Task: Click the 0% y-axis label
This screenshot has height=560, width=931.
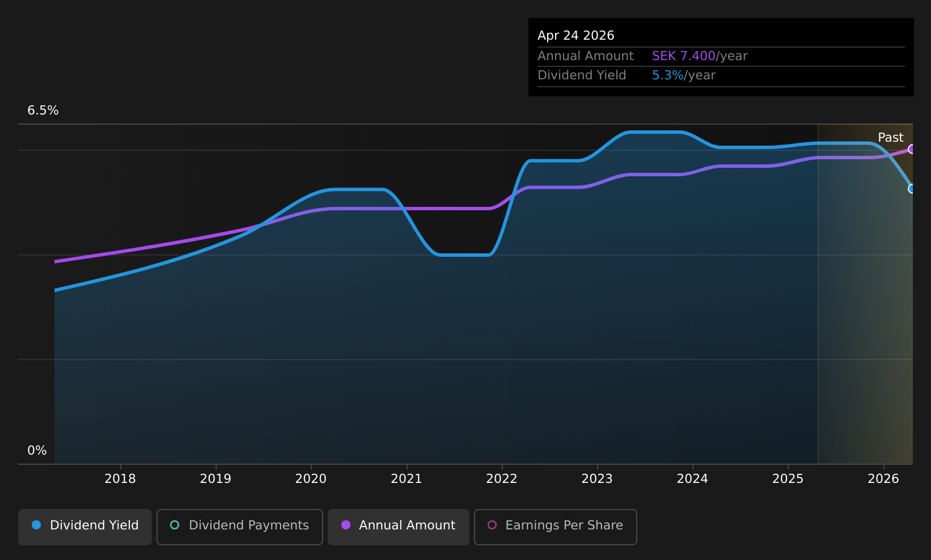Action: click(37, 451)
